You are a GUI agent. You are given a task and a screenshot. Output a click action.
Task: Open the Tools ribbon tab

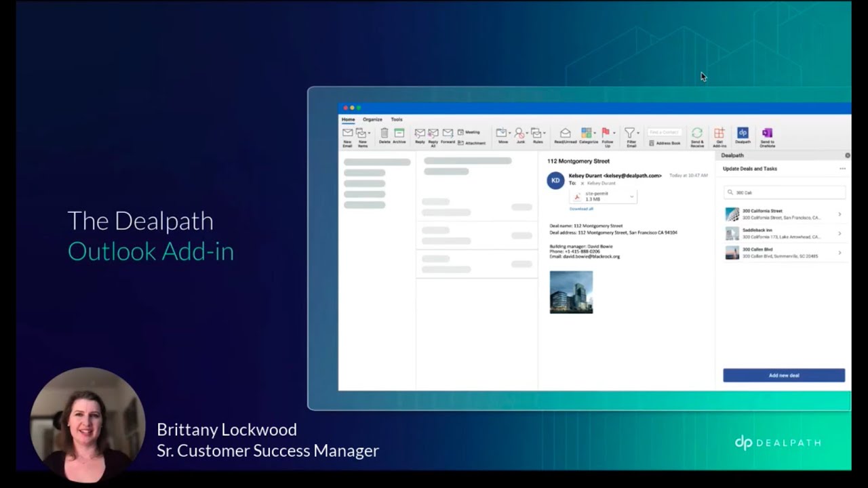pos(397,119)
